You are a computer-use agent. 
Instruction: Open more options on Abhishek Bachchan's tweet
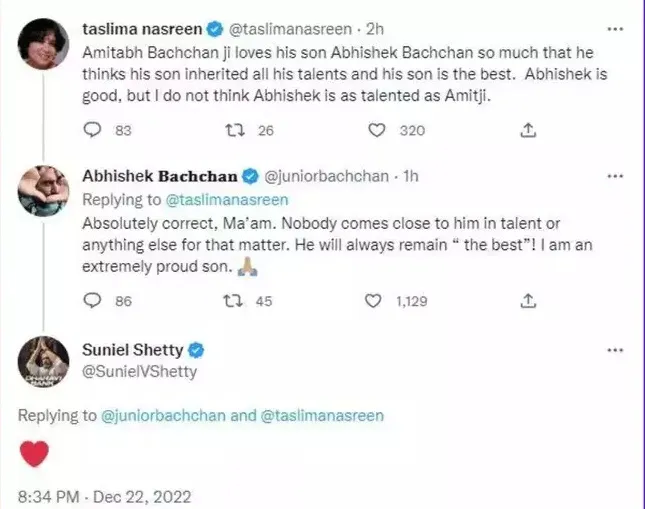pyautogui.click(x=615, y=176)
